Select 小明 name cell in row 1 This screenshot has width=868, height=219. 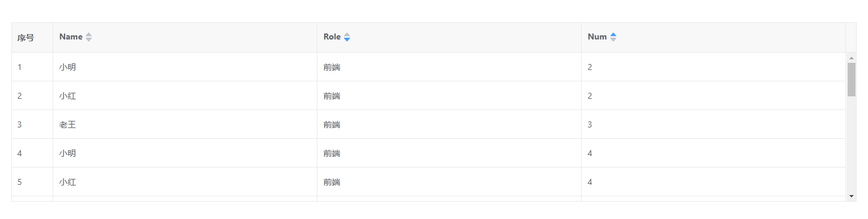click(x=185, y=67)
